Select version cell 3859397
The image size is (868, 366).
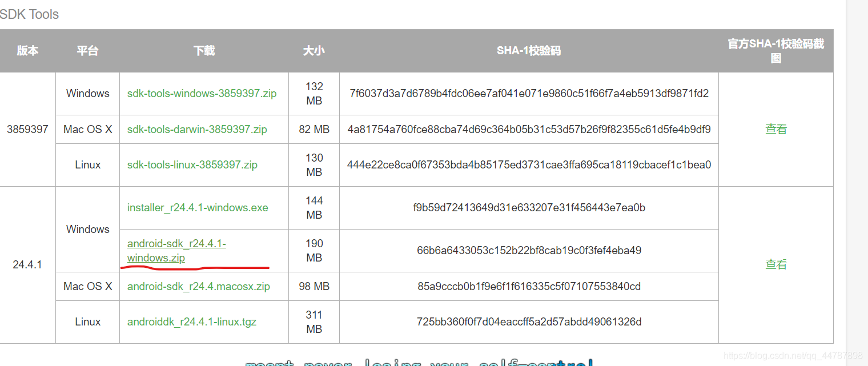point(27,129)
